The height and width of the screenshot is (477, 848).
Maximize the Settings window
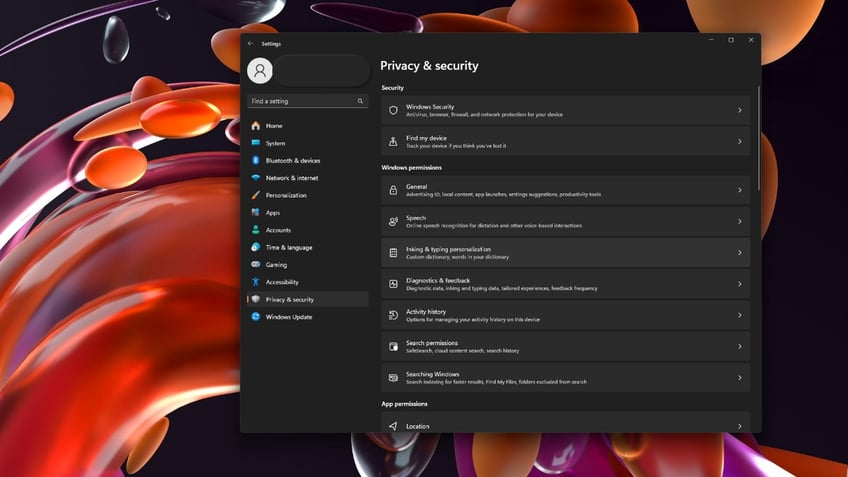(x=731, y=40)
